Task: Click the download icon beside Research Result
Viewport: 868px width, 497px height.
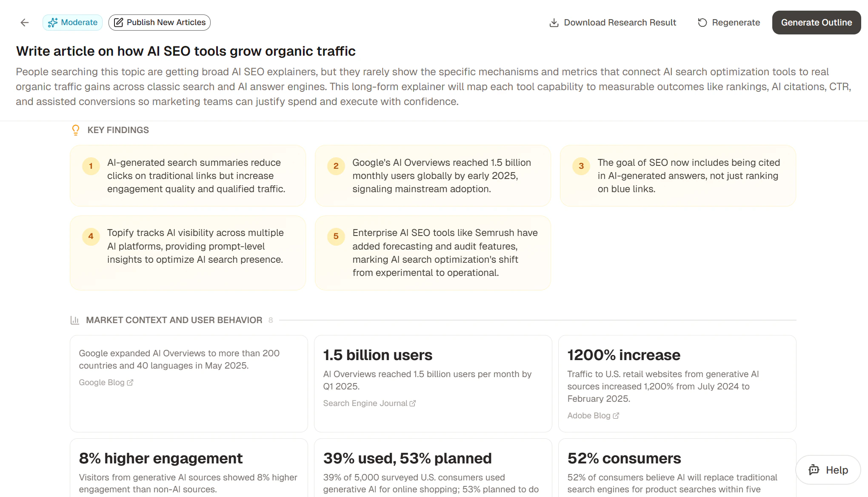Action: pos(554,23)
